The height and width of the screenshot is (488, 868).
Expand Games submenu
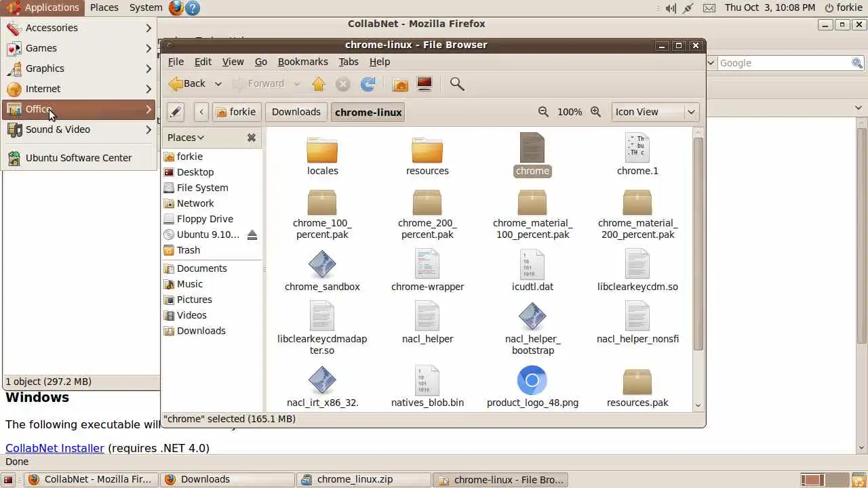point(79,48)
